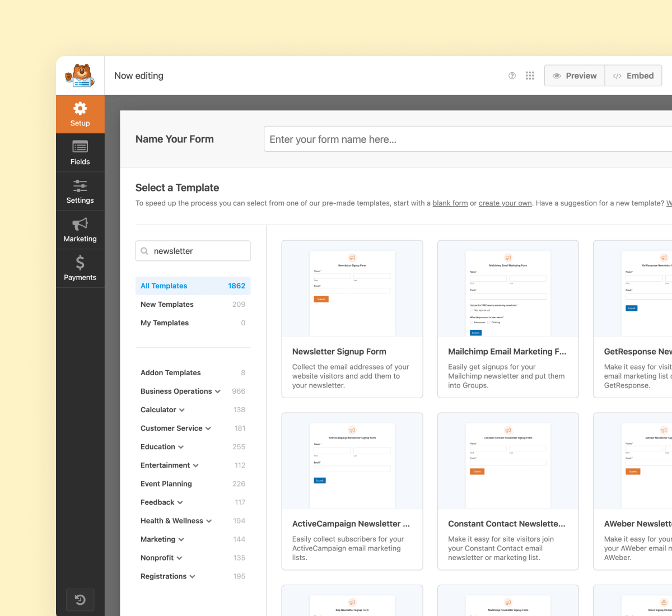Image resolution: width=672 pixels, height=616 pixels.
Task: Select the Settings sliders icon
Action: pyautogui.click(x=80, y=186)
